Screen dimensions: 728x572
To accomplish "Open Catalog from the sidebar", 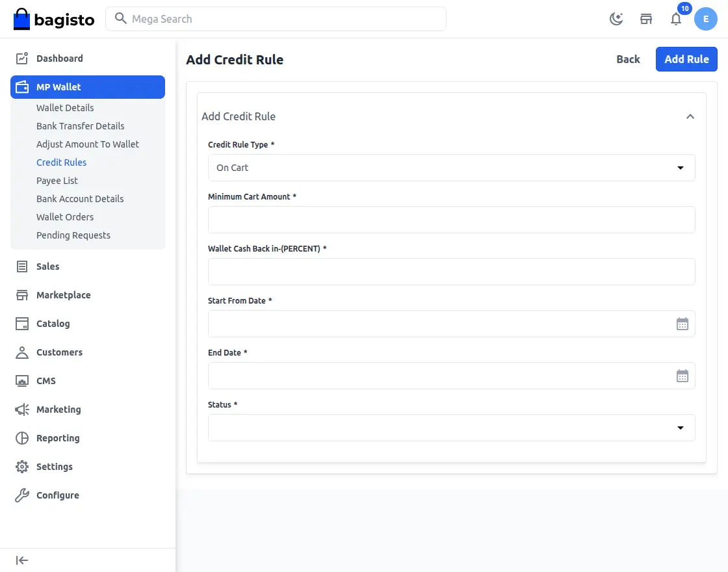I will click(x=53, y=324).
